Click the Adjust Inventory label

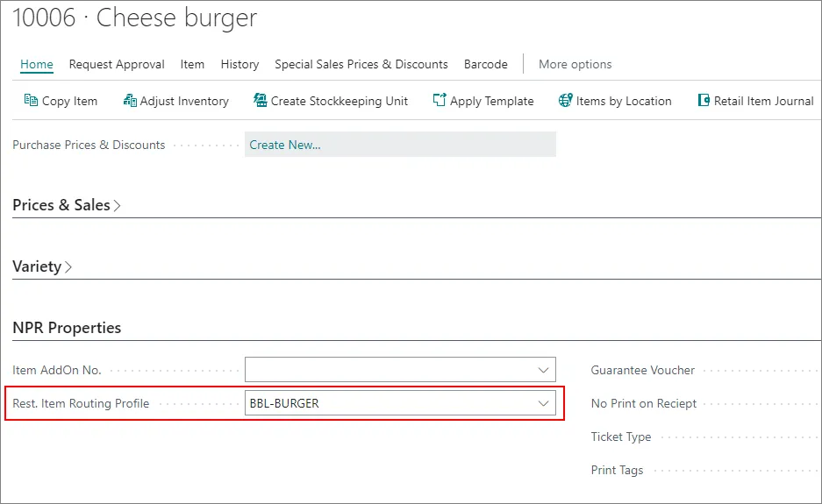(x=184, y=101)
